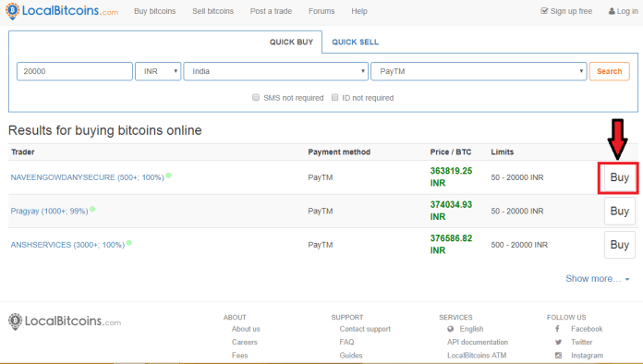
Task: Open NAVEENGOWDANYSECURE trader profile link
Action: 88,177
